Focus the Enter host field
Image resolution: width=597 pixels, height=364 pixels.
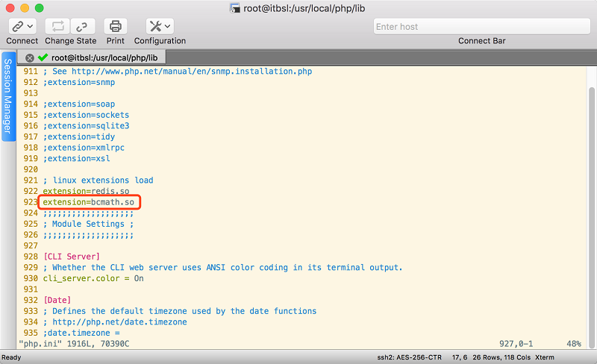point(481,27)
